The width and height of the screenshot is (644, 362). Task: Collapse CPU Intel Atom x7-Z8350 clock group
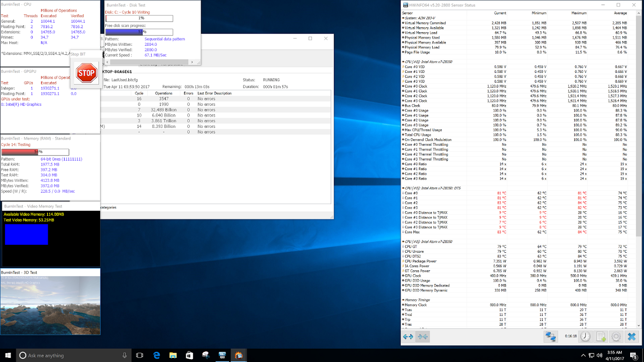pyautogui.click(x=403, y=62)
